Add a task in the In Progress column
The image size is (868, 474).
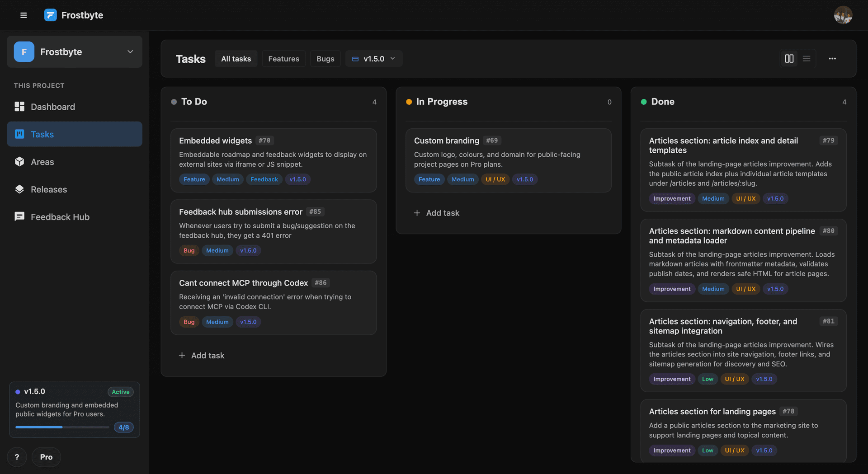[x=437, y=213]
